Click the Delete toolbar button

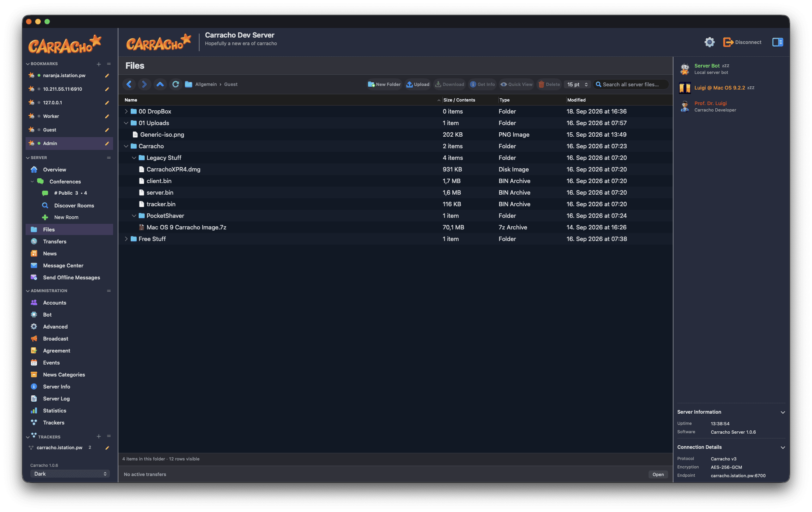[549, 84]
